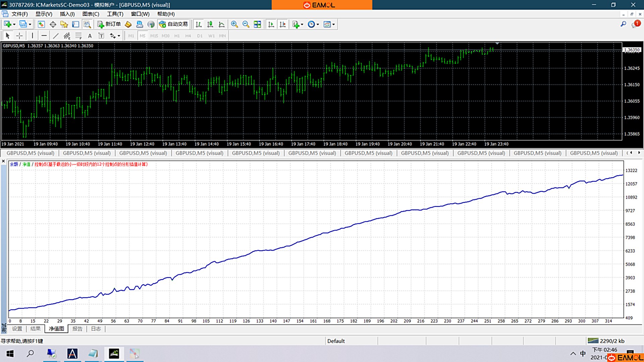Zoom in on the chart

coord(234,24)
